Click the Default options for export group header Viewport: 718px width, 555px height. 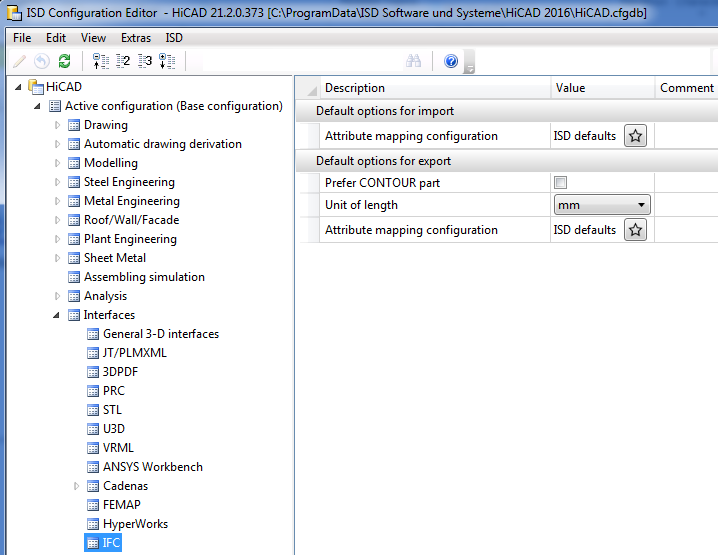[507, 161]
